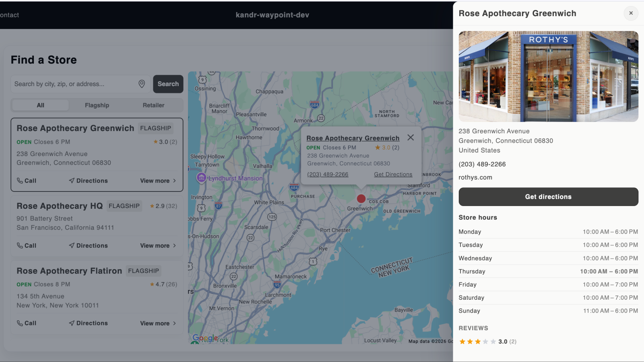Click the location pin icon in search field
This screenshot has height=362, width=644.
142,84
